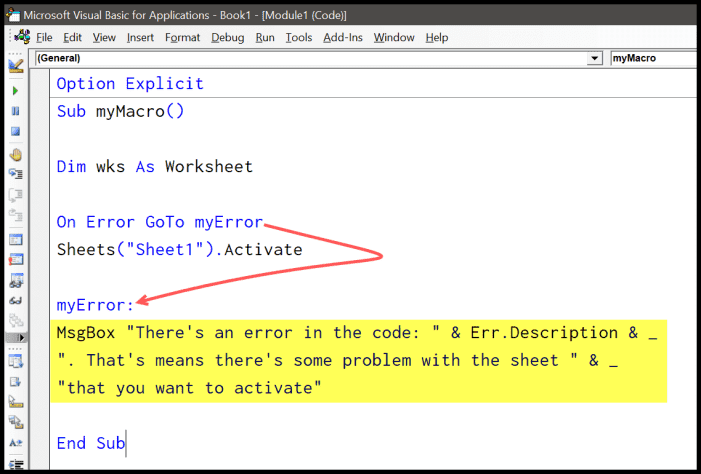Click the Step Into debug icon
Screen dimensions: 701x474
click(x=16, y=175)
